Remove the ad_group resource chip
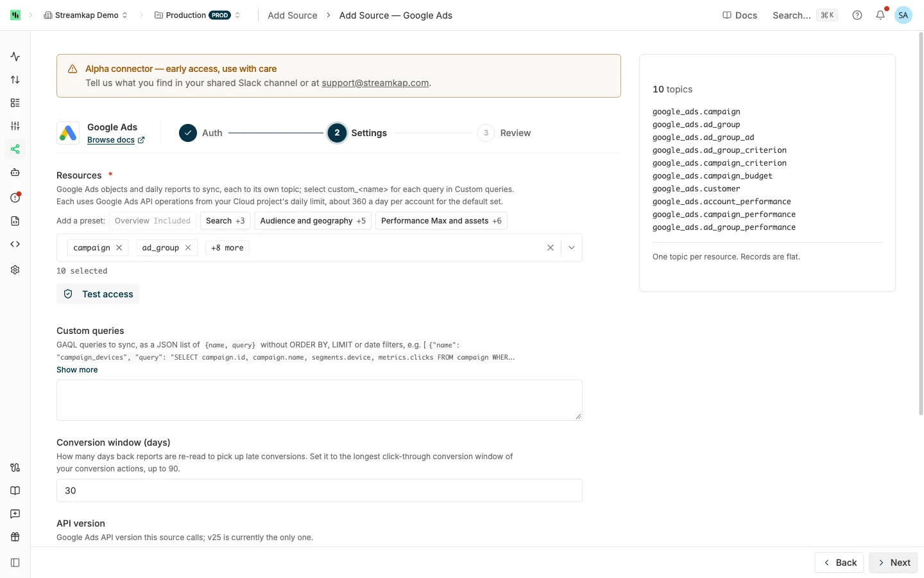 pos(188,248)
